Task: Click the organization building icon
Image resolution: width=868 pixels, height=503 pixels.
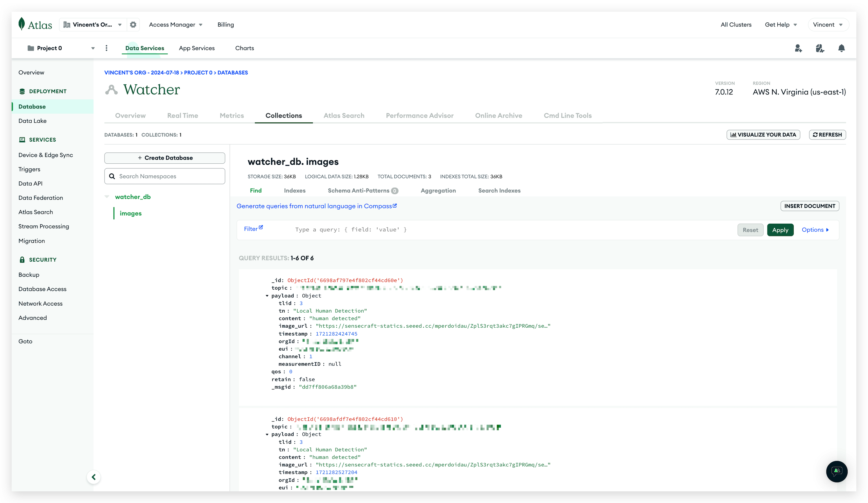Action: click(67, 24)
